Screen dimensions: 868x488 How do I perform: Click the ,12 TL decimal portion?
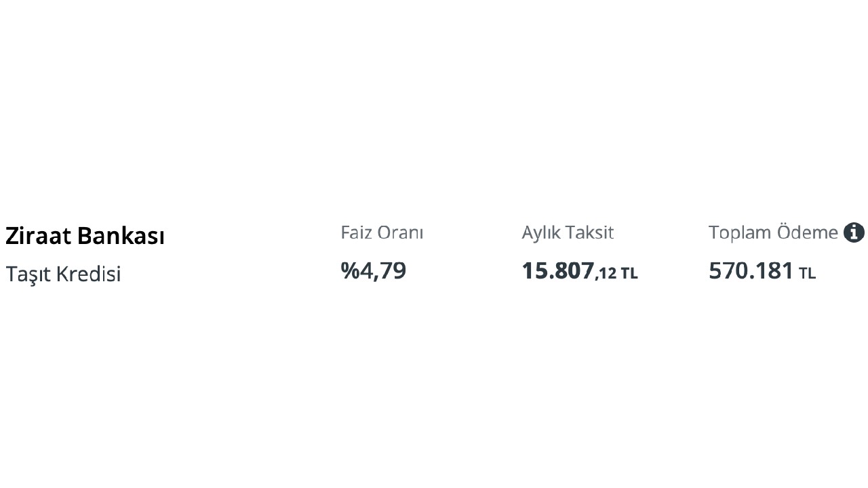click(616, 273)
